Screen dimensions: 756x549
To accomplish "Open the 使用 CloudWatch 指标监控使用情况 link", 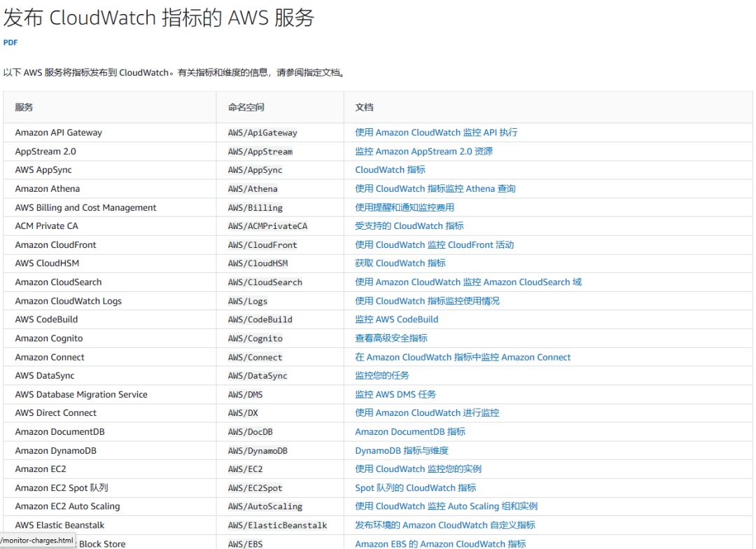I will tap(427, 301).
